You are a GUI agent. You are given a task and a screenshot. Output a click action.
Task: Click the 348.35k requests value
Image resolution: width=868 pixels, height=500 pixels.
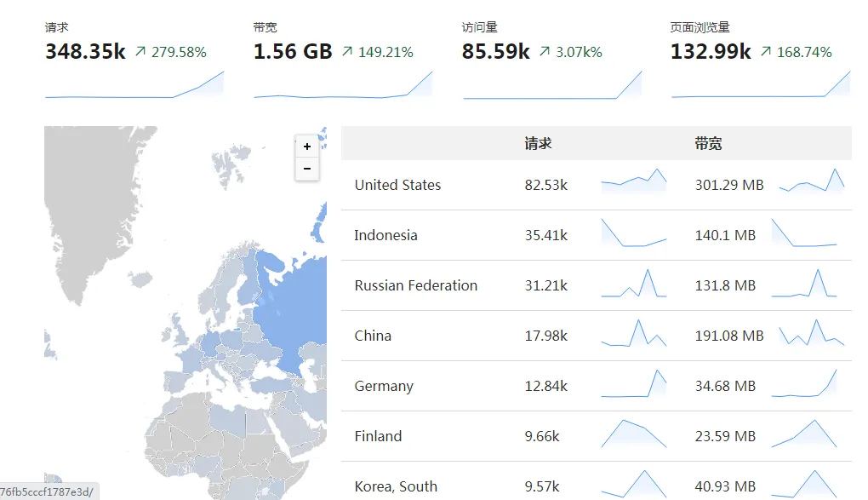tap(85, 52)
